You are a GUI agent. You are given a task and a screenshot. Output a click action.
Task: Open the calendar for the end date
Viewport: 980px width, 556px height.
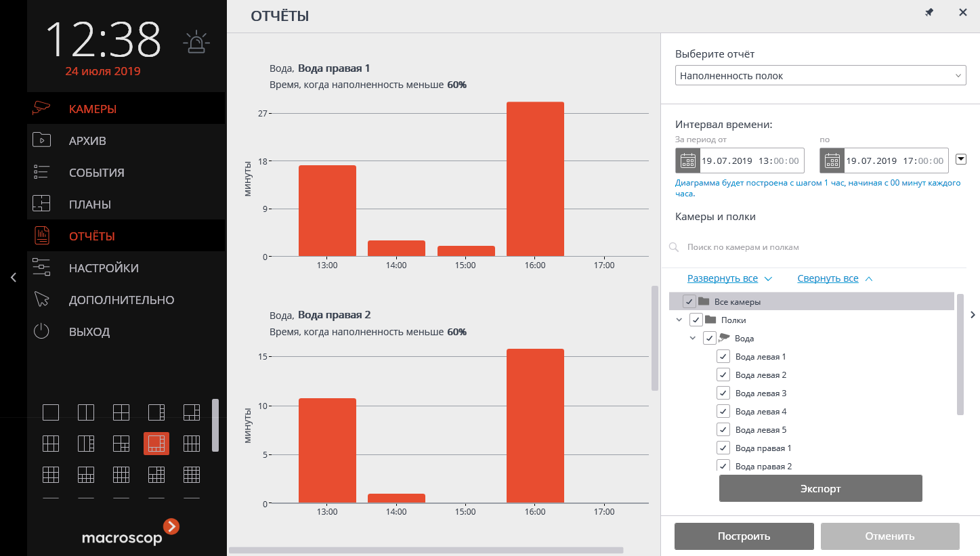click(832, 161)
